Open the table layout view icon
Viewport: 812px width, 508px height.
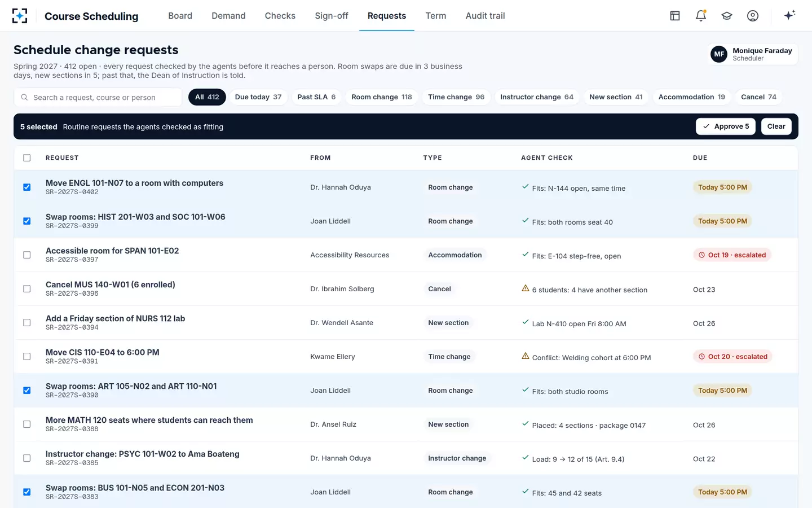675,16
